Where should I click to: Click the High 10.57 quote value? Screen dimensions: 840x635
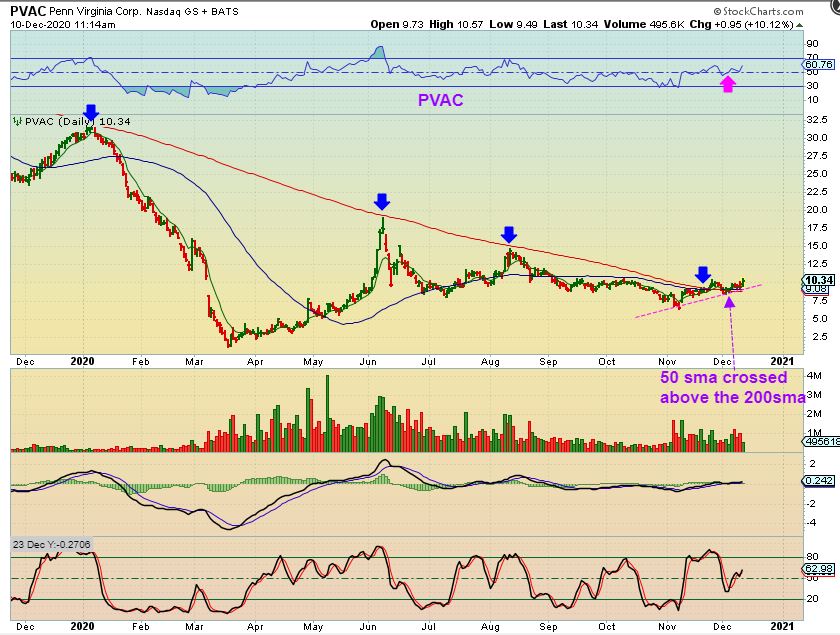point(456,25)
